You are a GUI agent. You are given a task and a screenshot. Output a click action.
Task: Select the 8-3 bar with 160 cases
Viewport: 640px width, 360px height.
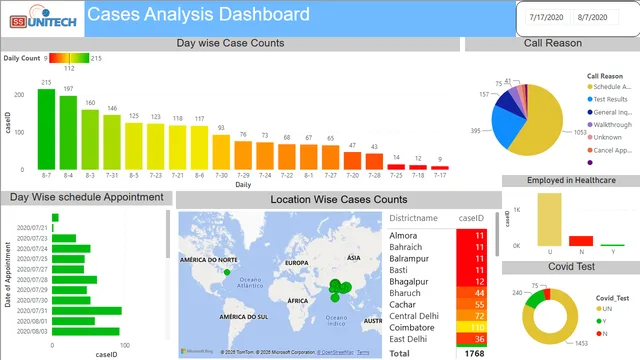[x=90, y=140]
